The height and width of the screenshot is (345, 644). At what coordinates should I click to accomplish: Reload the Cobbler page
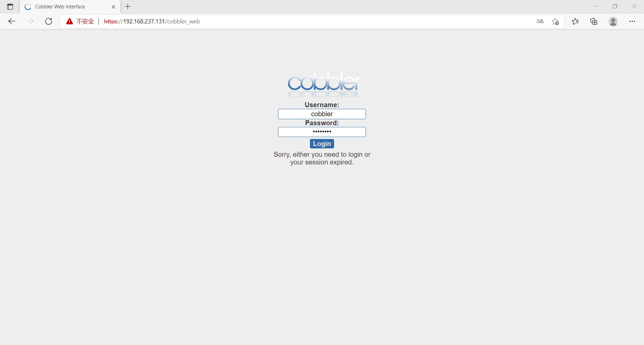click(49, 21)
